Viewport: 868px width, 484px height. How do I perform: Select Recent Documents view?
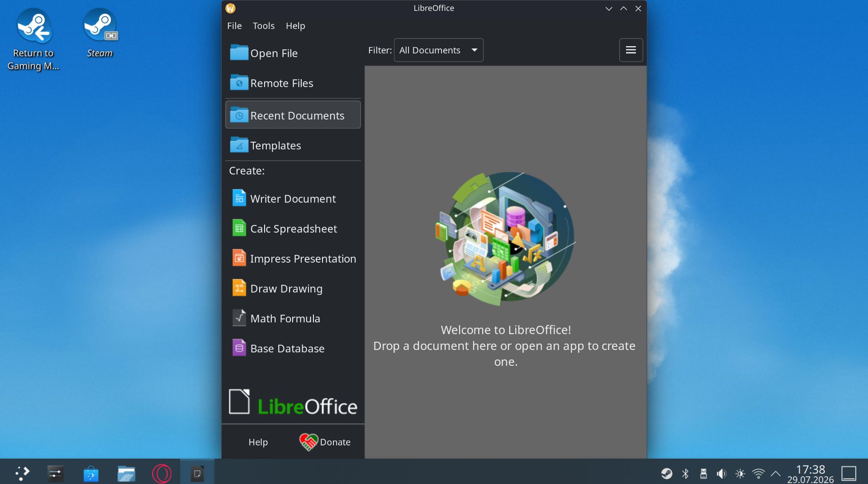click(x=293, y=115)
